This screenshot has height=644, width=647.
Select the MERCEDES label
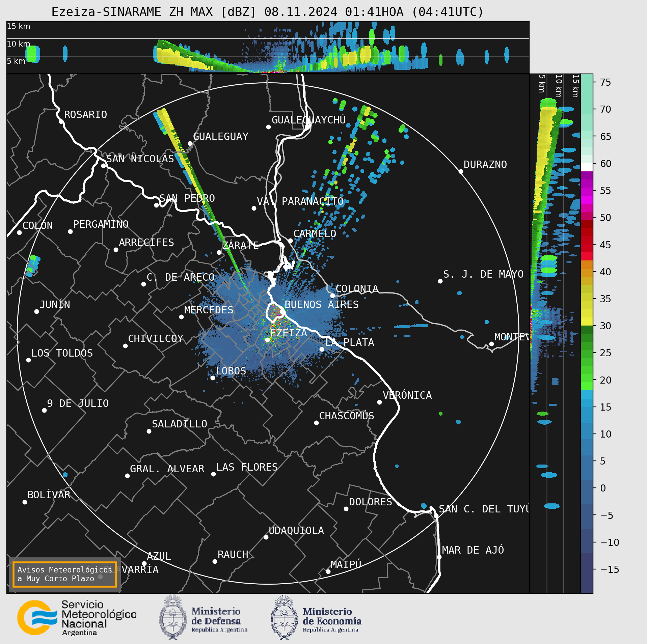tap(209, 310)
